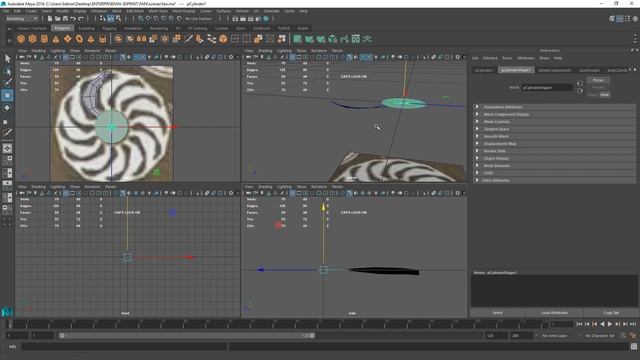The image size is (640, 360).
Task: Expand Render Stats section
Action: [x=554, y=151]
